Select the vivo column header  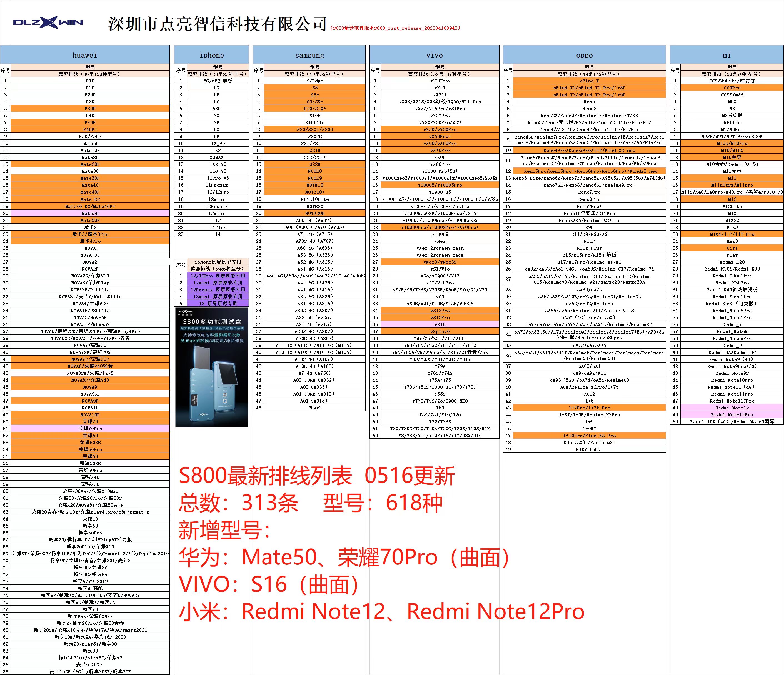pos(435,55)
